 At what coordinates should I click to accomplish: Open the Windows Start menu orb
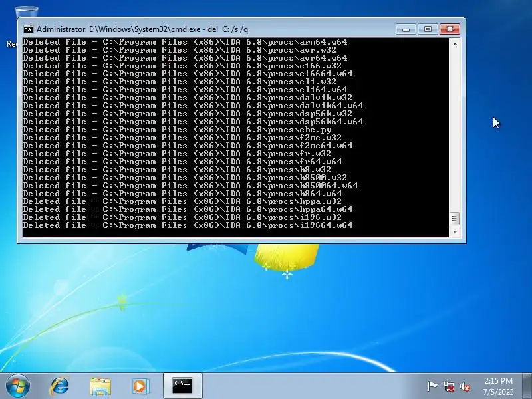click(18, 386)
